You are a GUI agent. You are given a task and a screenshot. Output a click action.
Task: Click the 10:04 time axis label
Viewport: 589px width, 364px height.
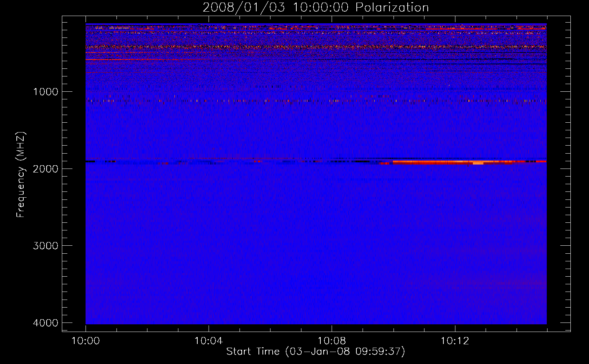point(209,341)
